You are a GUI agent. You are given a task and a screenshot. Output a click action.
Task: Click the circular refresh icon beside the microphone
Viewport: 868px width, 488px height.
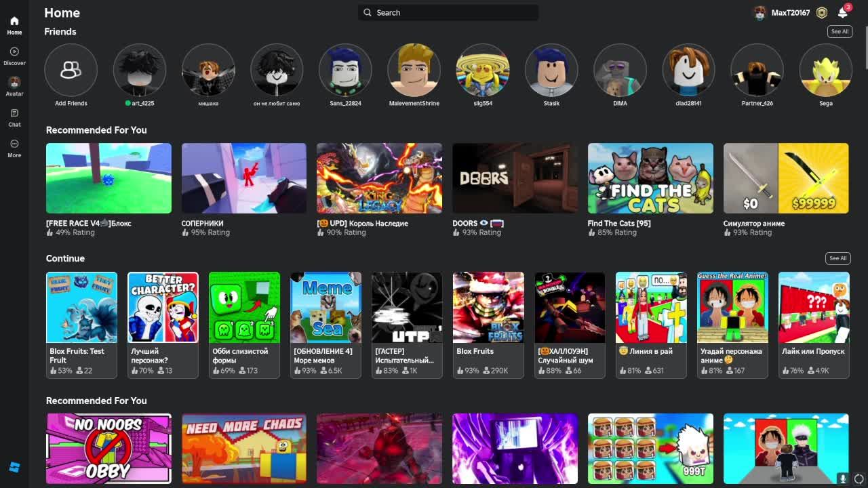point(859,479)
